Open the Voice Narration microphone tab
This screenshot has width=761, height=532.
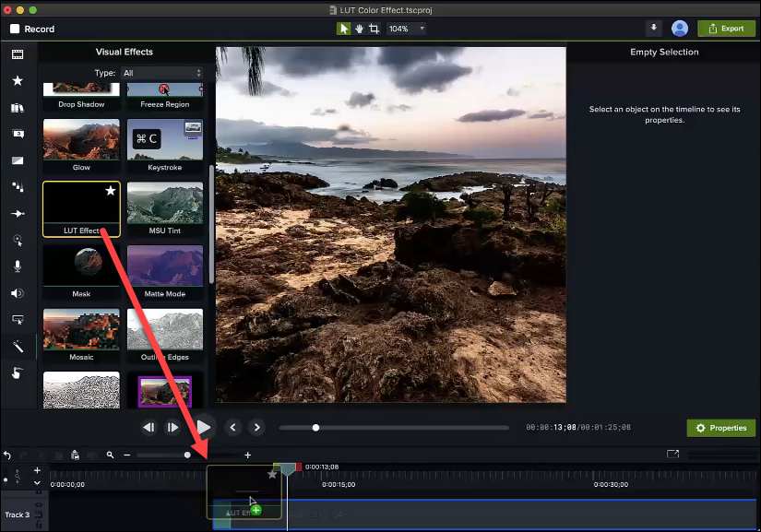[x=17, y=266]
